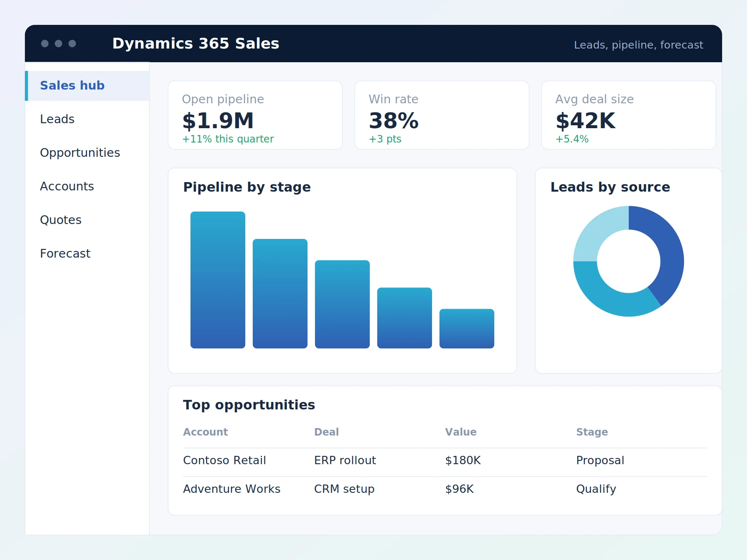Click the Qualify stage cell
Screen dimensions: 747x560
click(596, 489)
